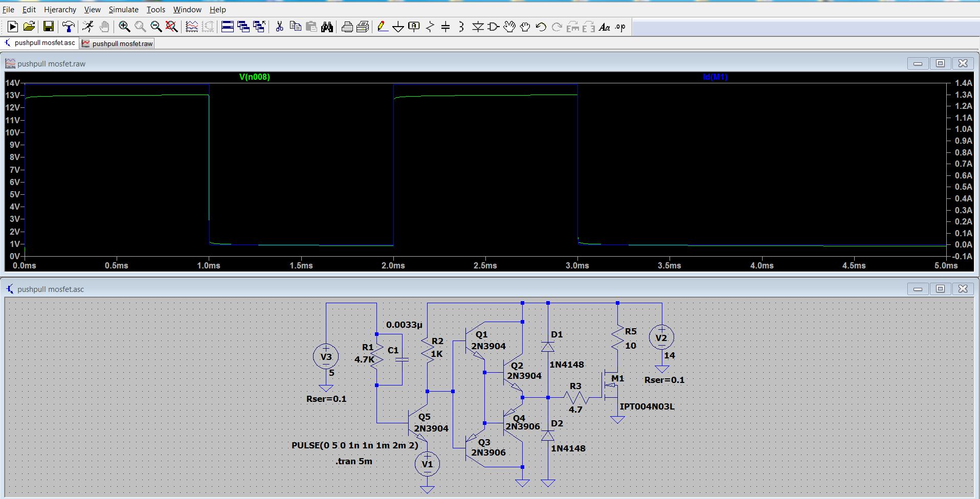Select the Ground symbol tool

(x=398, y=27)
